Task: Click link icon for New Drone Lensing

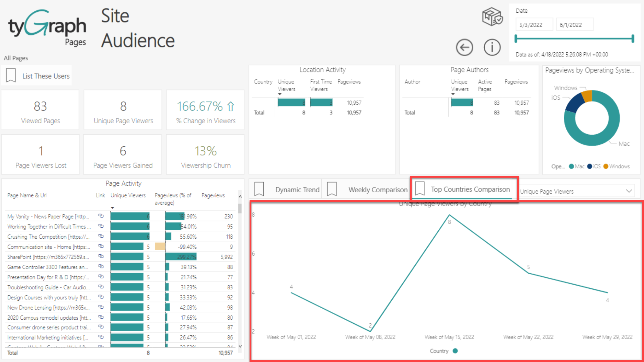Action: tap(101, 307)
